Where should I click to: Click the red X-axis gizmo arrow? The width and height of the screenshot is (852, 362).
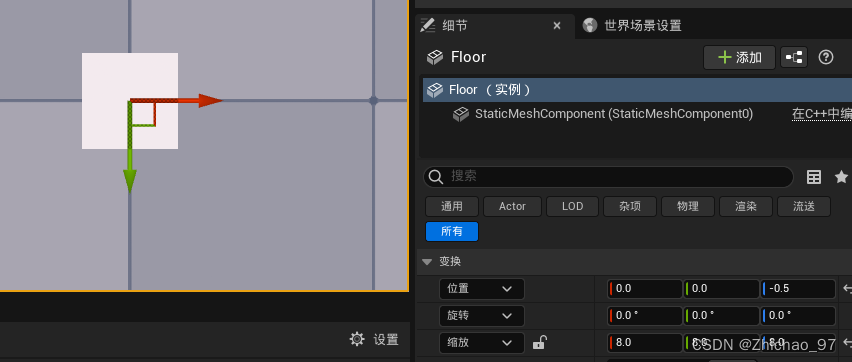209,101
